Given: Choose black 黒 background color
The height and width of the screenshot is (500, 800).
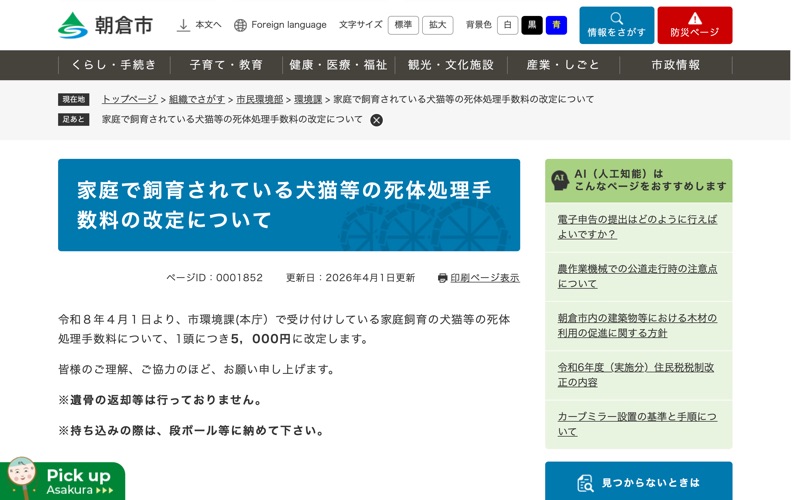Looking at the screenshot, I should [x=532, y=25].
